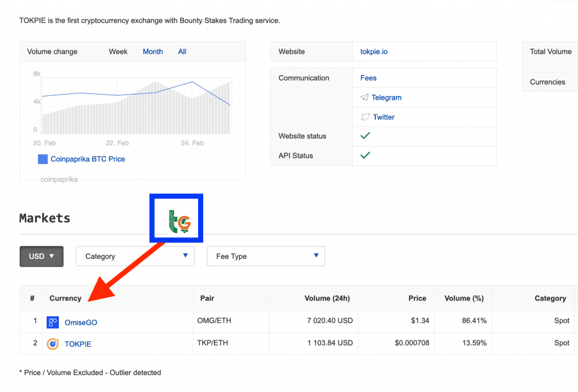Click the $0.000708 price value
578x392 pixels.
(411, 342)
